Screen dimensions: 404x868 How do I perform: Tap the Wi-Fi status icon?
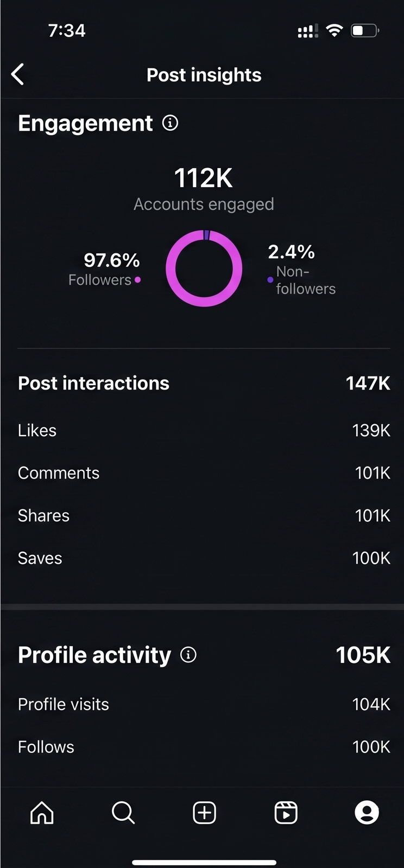pos(334,30)
